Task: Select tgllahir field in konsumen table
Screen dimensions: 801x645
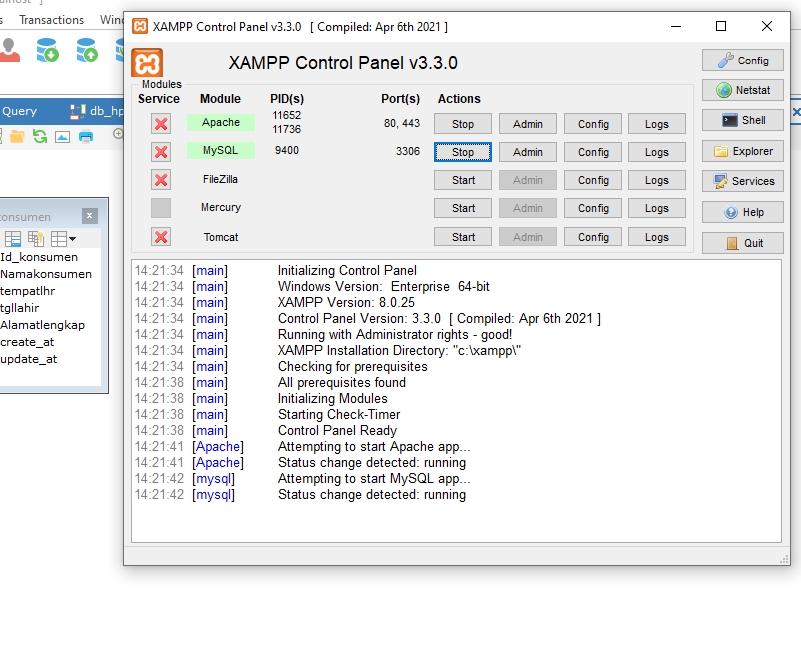Action: tap(19, 307)
